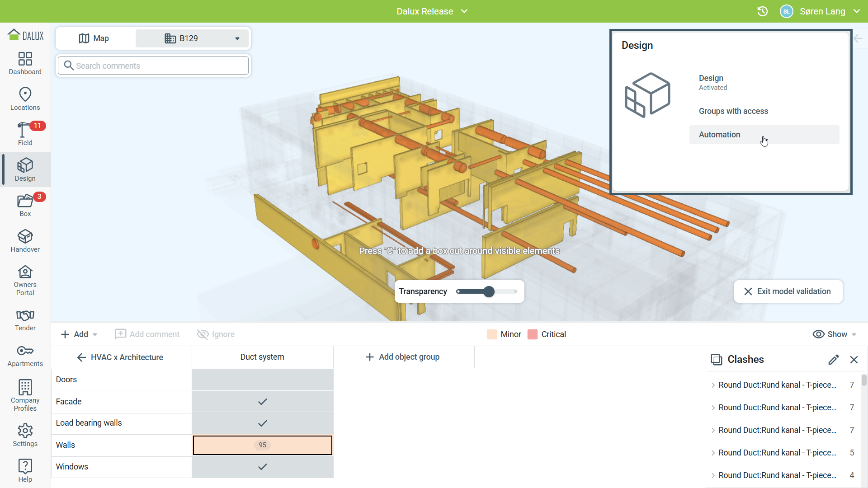868x488 pixels.
Task: Open the Field module
Action: point(25,134)
